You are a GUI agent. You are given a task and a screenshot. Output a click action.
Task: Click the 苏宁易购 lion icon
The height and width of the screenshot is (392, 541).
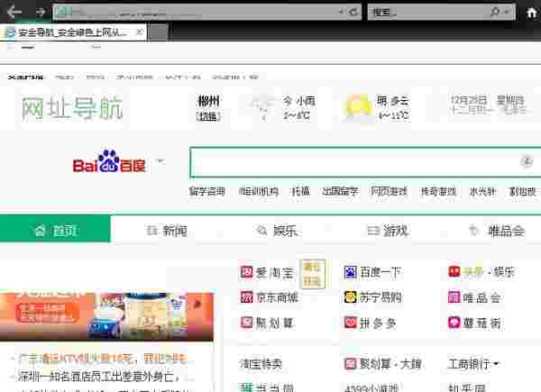351,297
